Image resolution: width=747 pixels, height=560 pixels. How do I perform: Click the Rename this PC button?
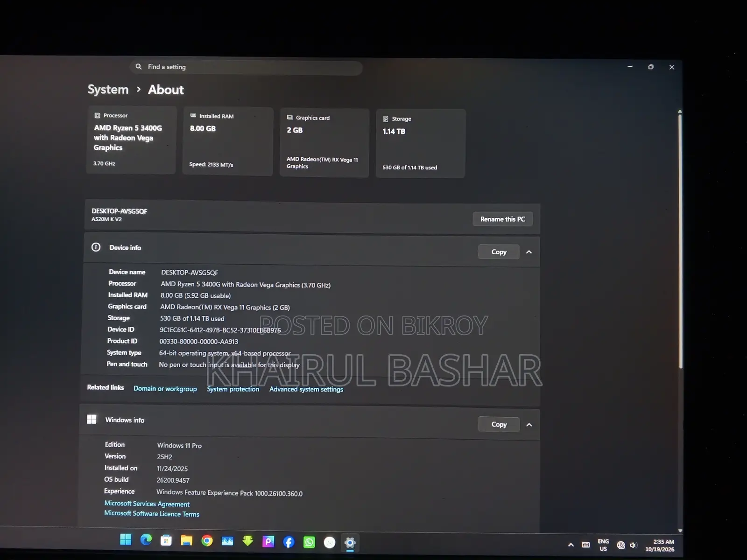tap(503, 219)
